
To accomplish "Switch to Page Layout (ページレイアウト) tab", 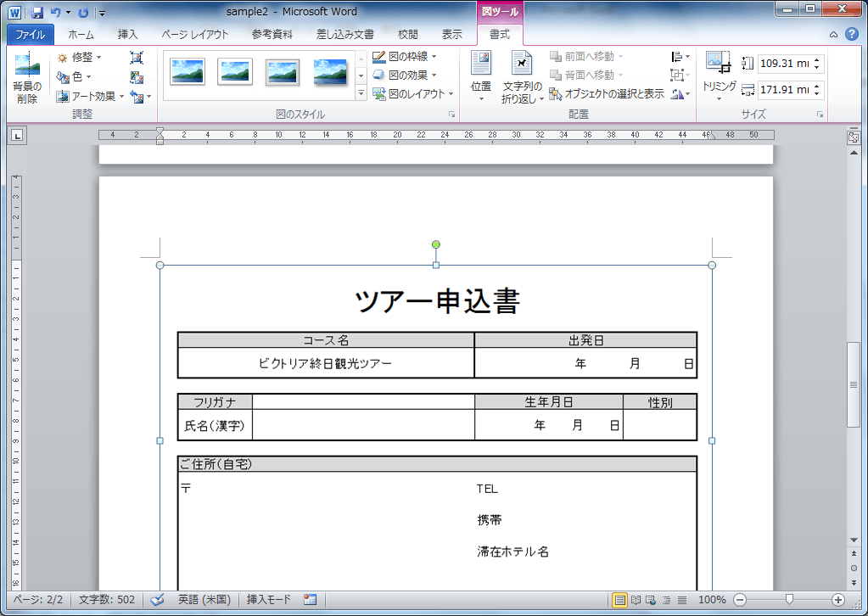I will [x=195, y=34].
